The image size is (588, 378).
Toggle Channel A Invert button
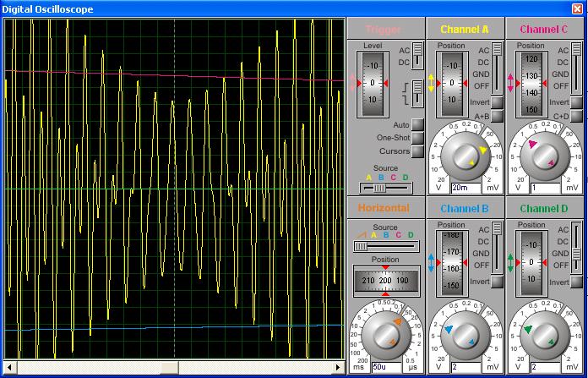pyautogui.click(x=497, y=102)
